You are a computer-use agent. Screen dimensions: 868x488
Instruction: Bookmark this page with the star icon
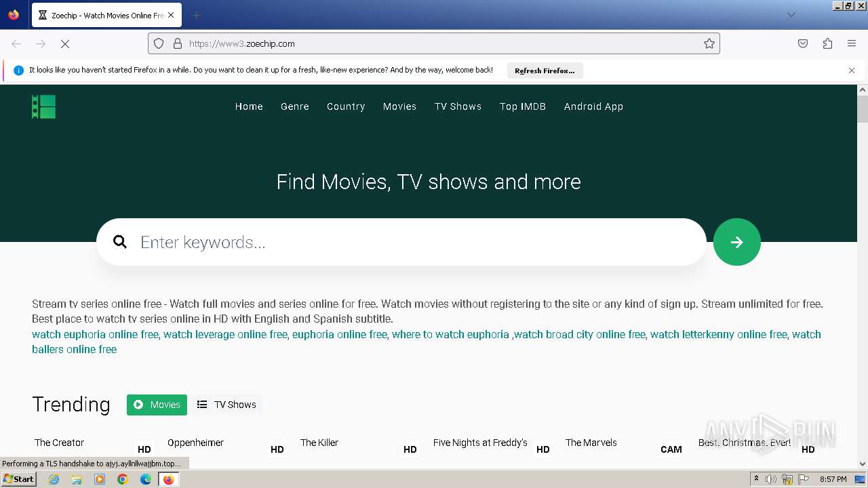click(x=709, y=43)
